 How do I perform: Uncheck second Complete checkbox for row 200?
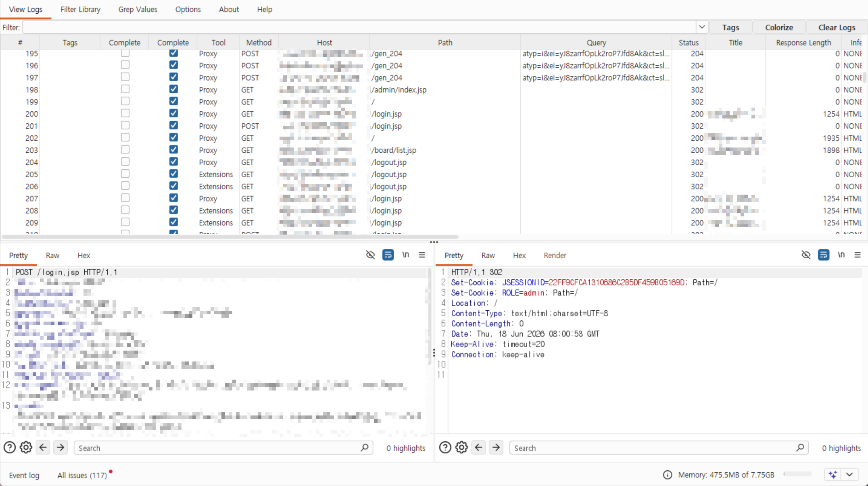pyautogui.click(x=173, y=113)
